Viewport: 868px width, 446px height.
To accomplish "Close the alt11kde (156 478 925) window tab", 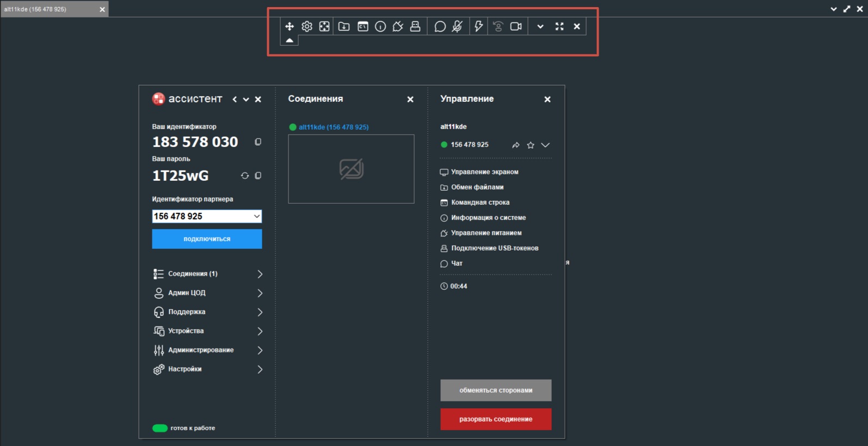I will pos(102,9).
